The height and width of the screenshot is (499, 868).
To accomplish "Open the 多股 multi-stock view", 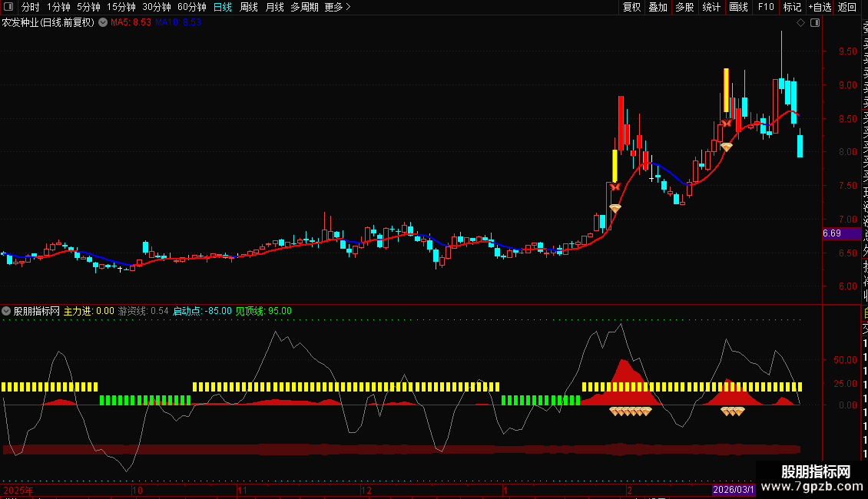I will [684, 7].
